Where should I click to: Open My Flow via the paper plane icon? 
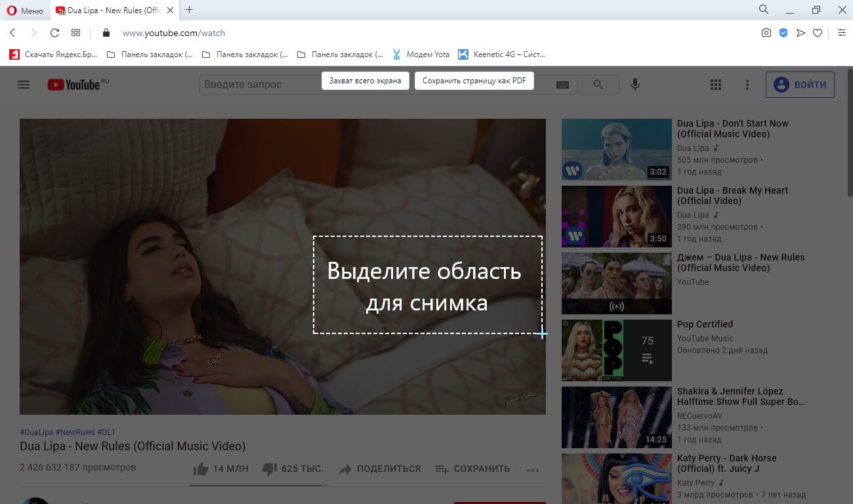(801, 32)
